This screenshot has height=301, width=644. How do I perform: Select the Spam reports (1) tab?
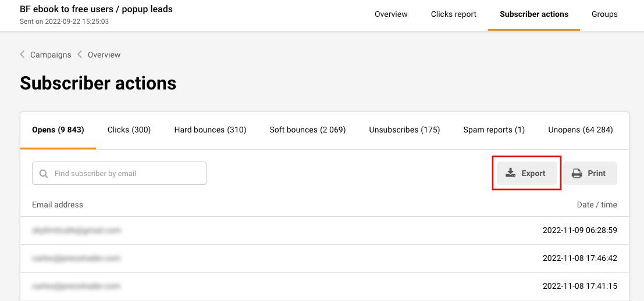coord(494,130)
